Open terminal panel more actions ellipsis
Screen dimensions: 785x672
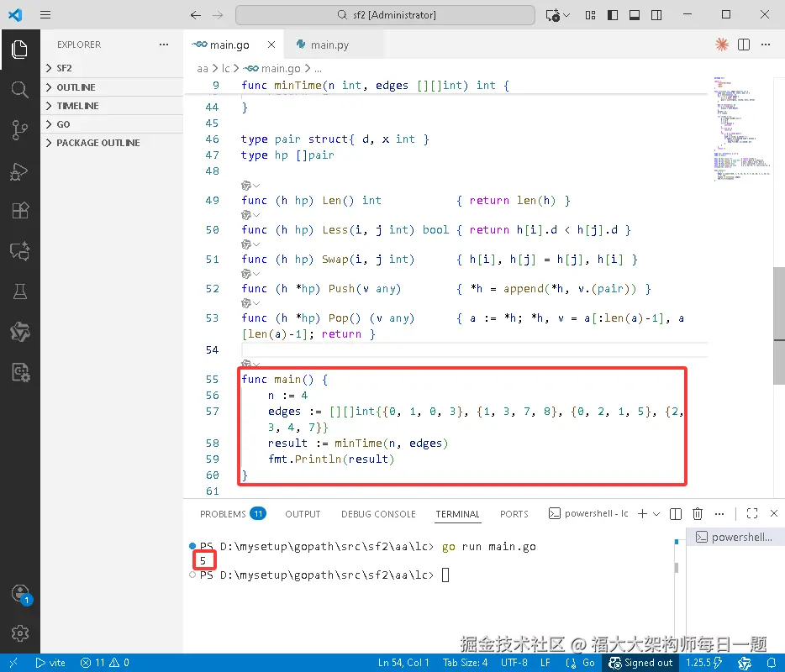click(719, 514)
